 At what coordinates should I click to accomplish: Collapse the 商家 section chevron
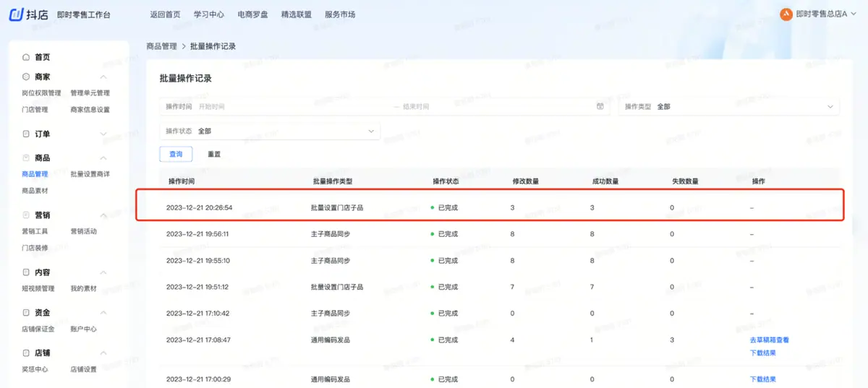click(103, 77)
